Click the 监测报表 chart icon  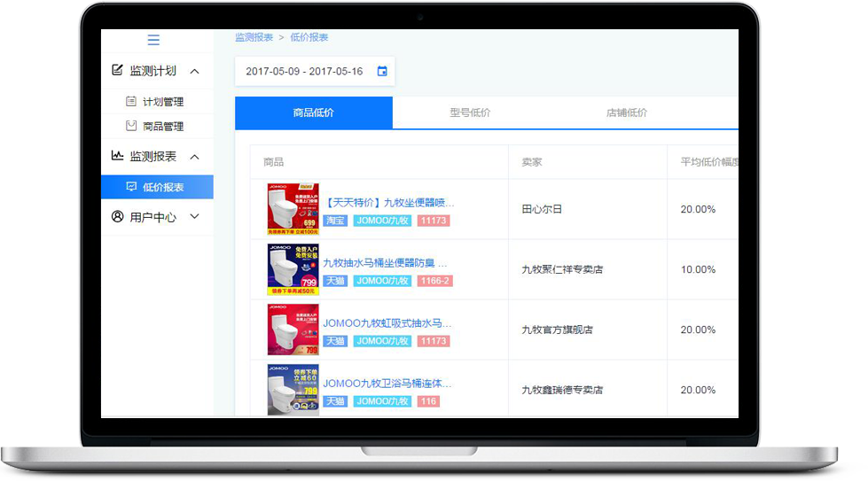point(117,156)
